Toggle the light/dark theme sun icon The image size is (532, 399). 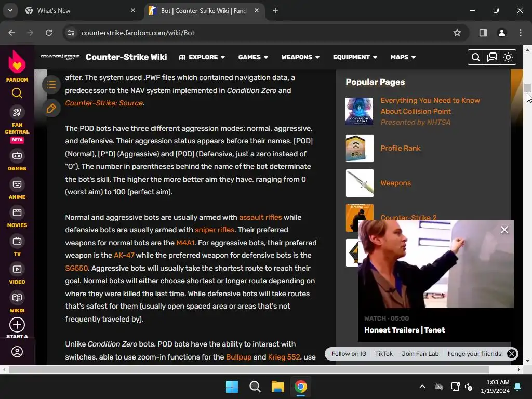coord(508,57)
